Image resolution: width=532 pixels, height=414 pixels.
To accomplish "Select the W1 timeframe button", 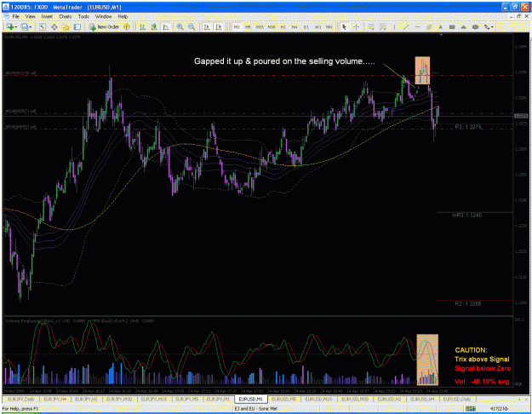I will click(317, 26).
